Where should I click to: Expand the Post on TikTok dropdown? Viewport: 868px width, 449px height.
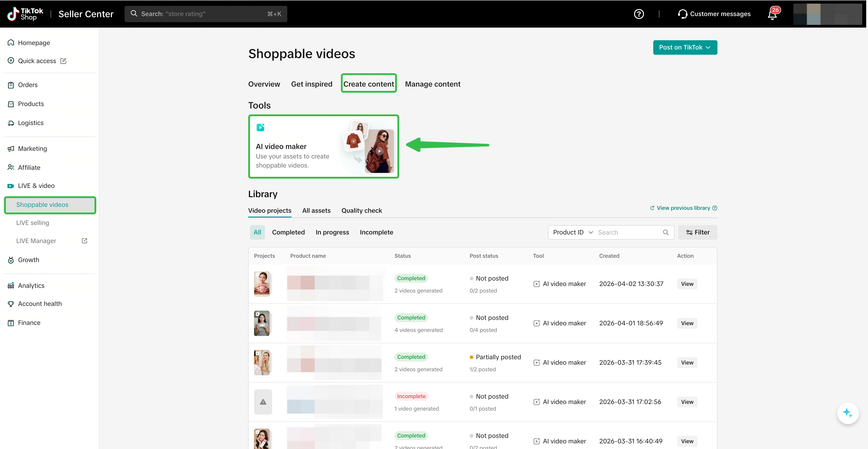685,47
